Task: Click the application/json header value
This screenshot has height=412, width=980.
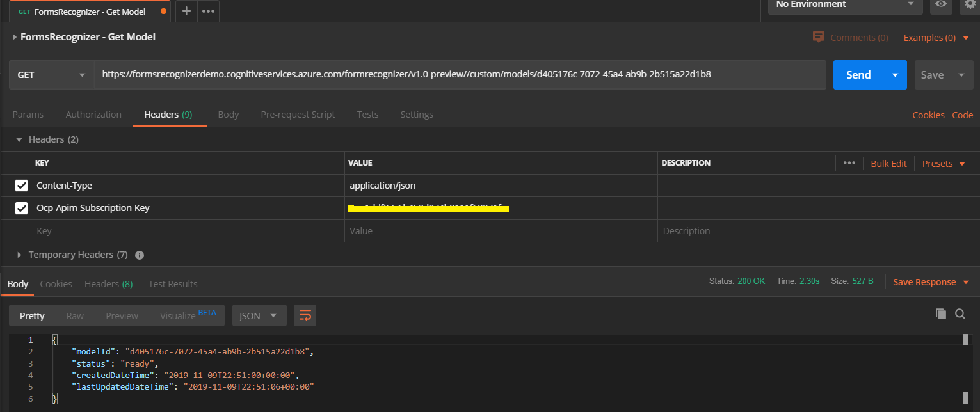Action: click(383, 186)
